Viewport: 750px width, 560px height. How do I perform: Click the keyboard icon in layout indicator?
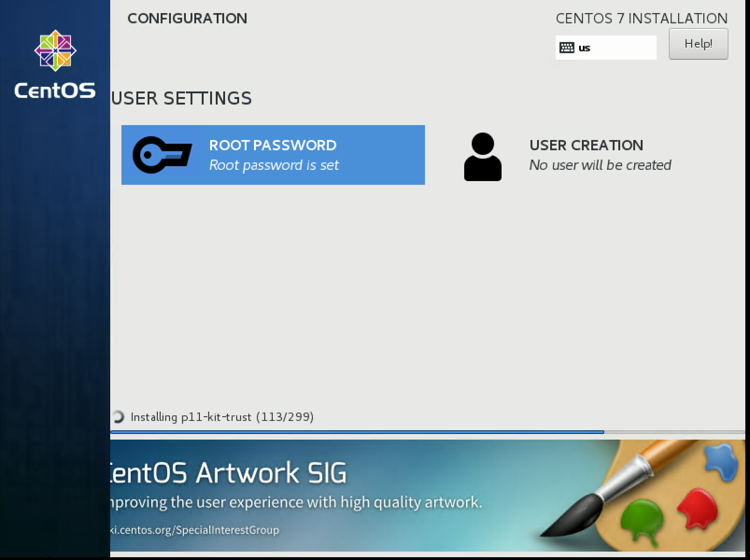566,48
